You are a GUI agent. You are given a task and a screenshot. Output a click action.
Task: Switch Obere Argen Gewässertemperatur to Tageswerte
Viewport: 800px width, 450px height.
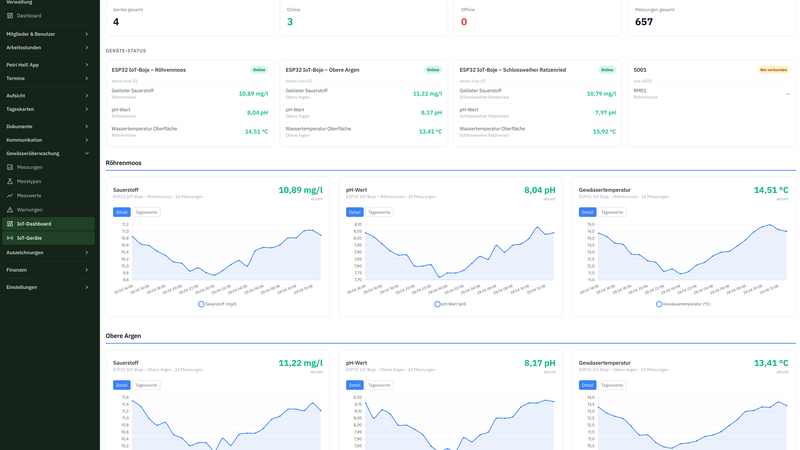coord(612,385)
